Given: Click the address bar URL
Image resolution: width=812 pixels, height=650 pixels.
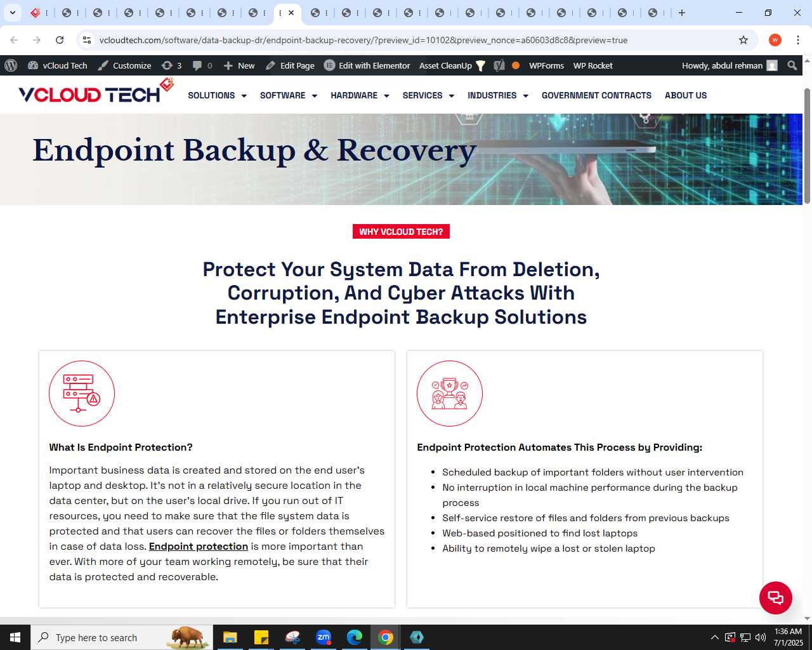Looking at the screenshot, I should [363, 40].
